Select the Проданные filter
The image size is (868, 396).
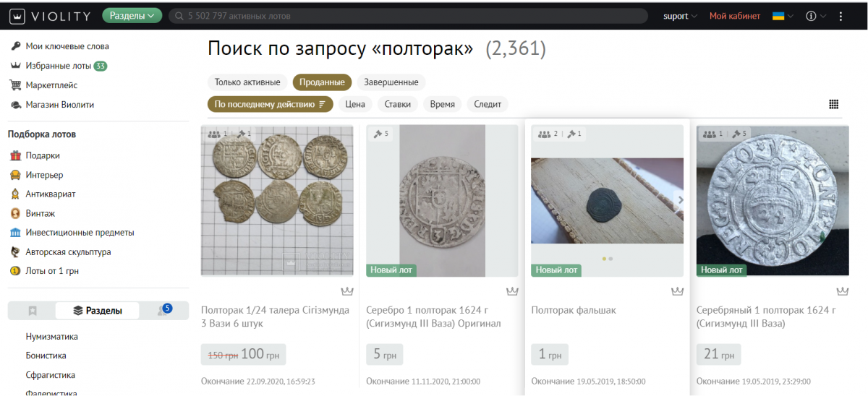pos(322,82)
